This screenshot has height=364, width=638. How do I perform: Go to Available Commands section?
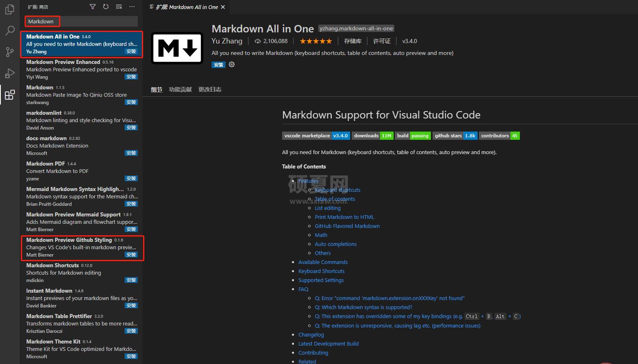[x=323, y=262]
